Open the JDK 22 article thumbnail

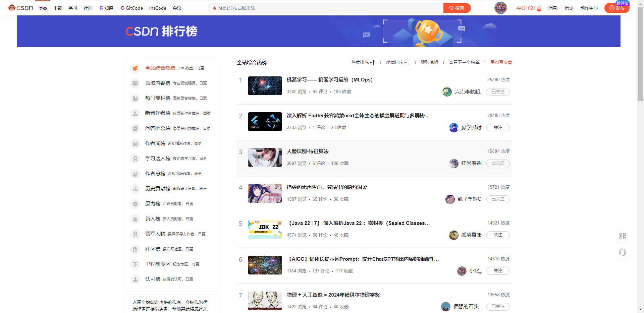[265, 229]
